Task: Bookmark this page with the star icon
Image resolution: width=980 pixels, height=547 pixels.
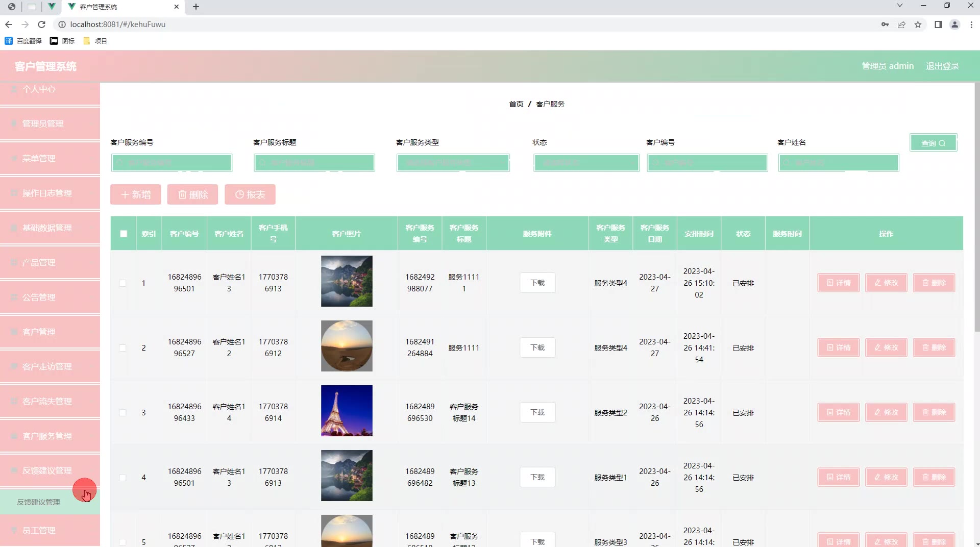Action: pyautogui.click(x=918, y=24)
